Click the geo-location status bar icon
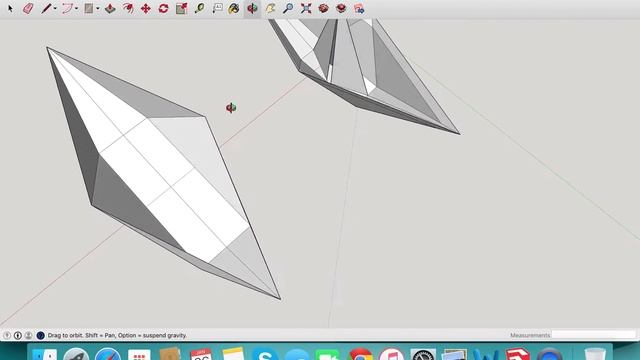The height and width of the screenshot is (360, 640). tap(7, 335)
